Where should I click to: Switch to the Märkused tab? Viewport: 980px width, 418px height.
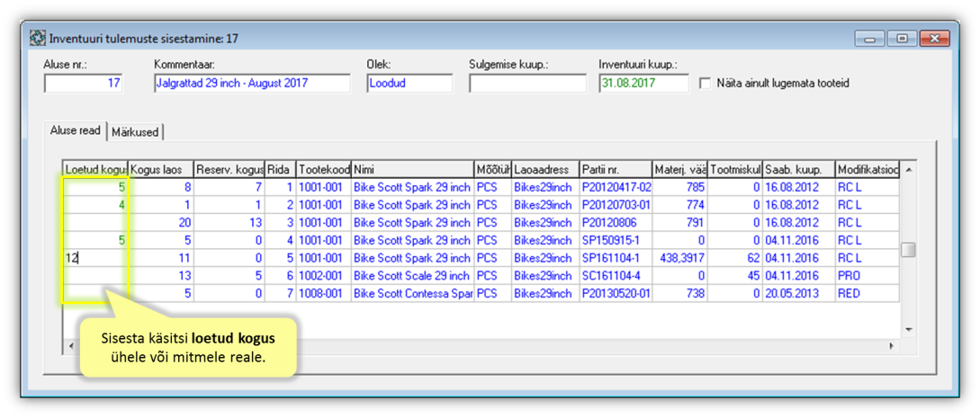pos(136,131)
